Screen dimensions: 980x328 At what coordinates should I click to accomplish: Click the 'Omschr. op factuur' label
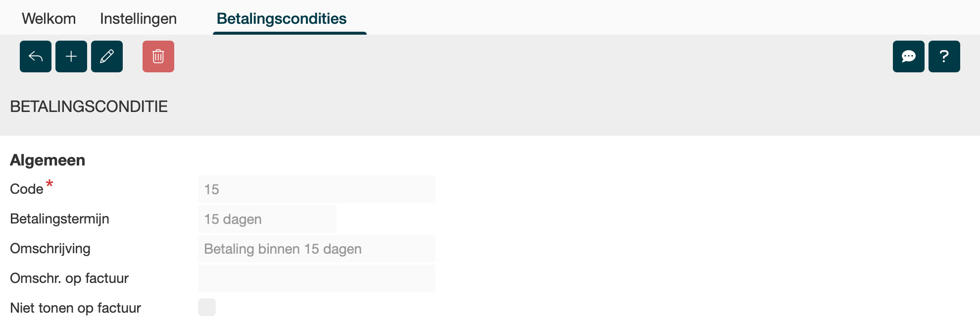[69, 278]
